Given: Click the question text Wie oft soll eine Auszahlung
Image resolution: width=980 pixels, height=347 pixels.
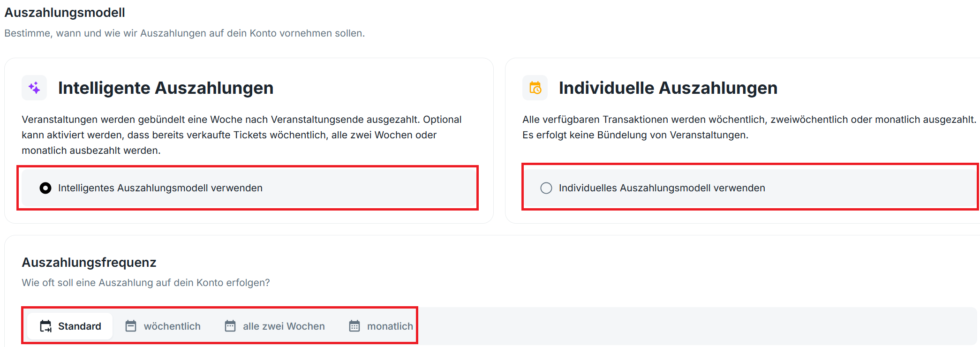Looking at the screenshot, I should 146,283.
